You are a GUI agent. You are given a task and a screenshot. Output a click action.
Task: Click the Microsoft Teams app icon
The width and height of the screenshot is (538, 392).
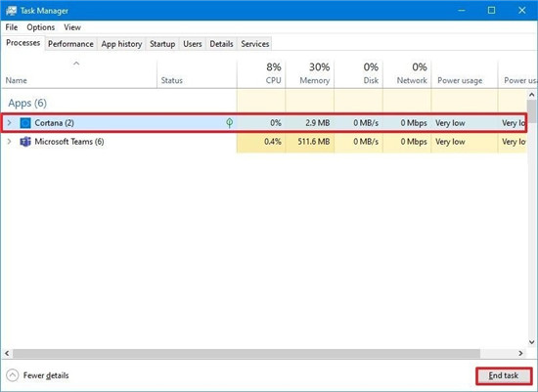[x=25, y=142]
